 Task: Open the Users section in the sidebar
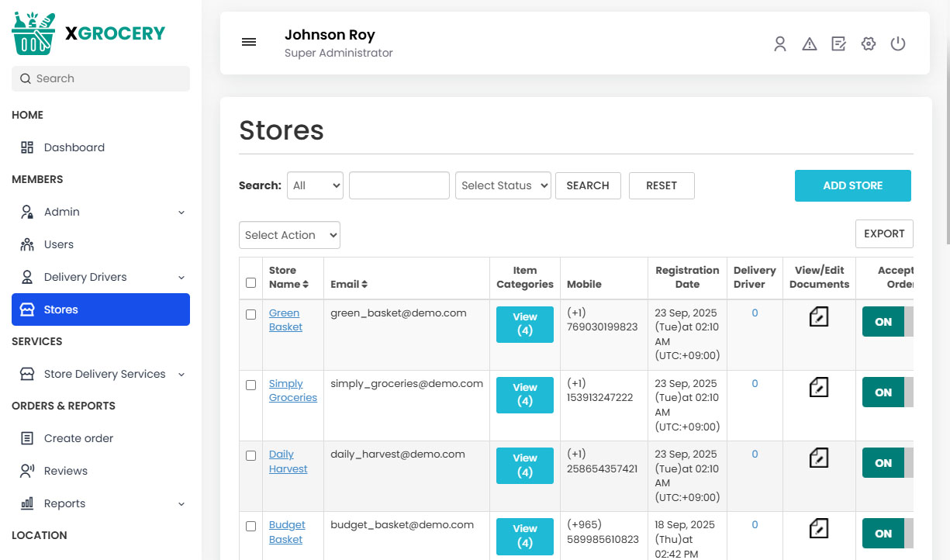click(58, 244)
